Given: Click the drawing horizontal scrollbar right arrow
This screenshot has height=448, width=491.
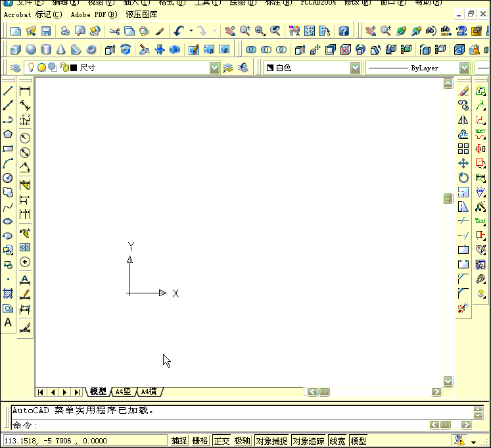Looking at the screenshot, I should [436, 392].
